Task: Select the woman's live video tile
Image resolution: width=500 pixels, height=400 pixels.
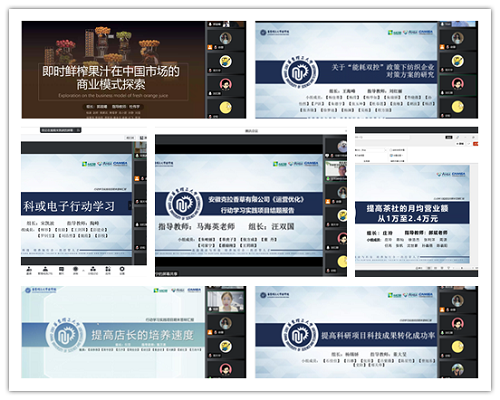Action: click(x=226, y=302)
